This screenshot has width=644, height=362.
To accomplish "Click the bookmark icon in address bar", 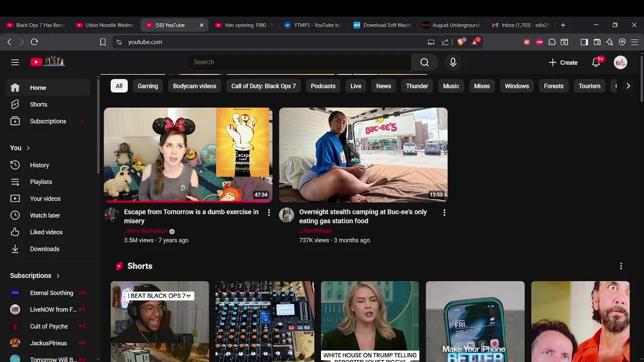I will click(x=103, y=42).
